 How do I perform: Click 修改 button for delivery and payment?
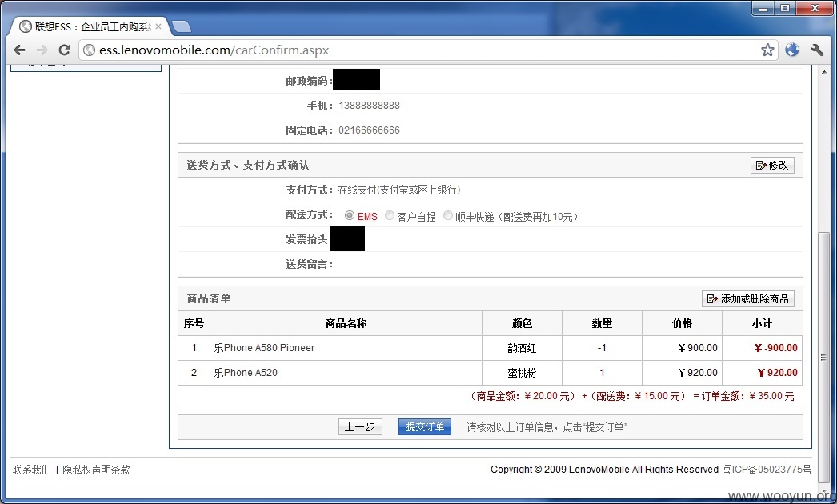click(x=772, y=166)
